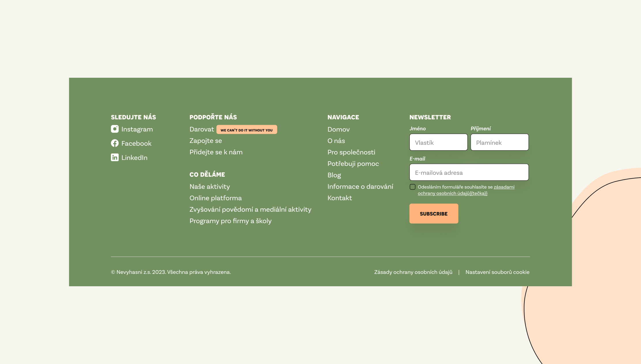This screenshot has height=364, width=641.
Task: Open the Instagram text link
Action: (x=137, y=129)
